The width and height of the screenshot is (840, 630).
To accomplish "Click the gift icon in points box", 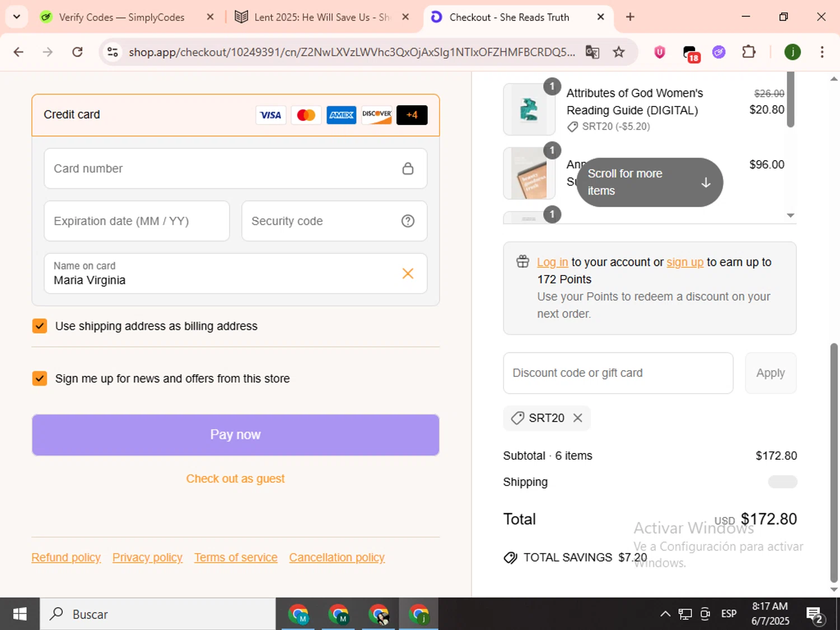I will coord(522,262).
